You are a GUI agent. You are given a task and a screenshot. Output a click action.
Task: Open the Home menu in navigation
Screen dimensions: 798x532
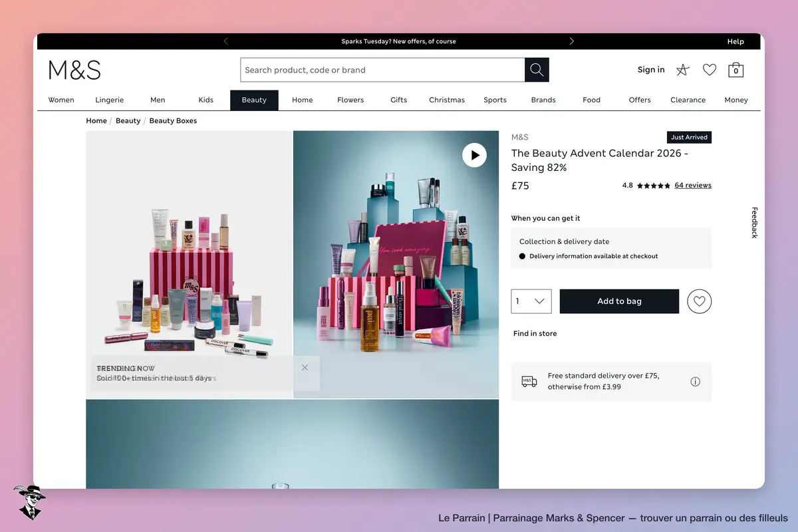coord(302,100)
